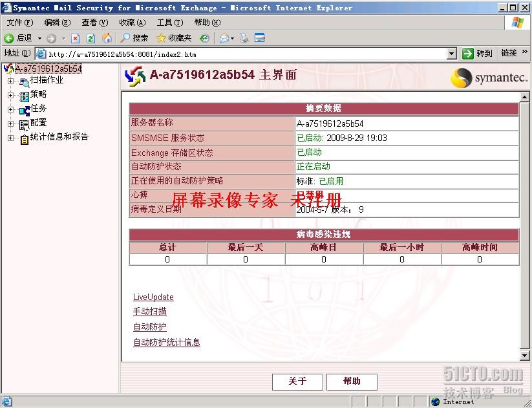Click the Back arrow icon
The height and width of the screenshot is (408, 532).
[9, 38]
